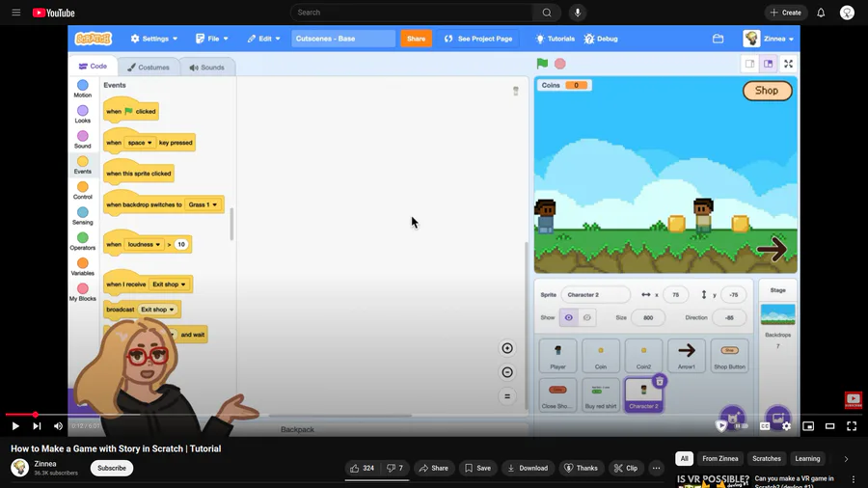Click the YouTube Create button

coord(785,13)
